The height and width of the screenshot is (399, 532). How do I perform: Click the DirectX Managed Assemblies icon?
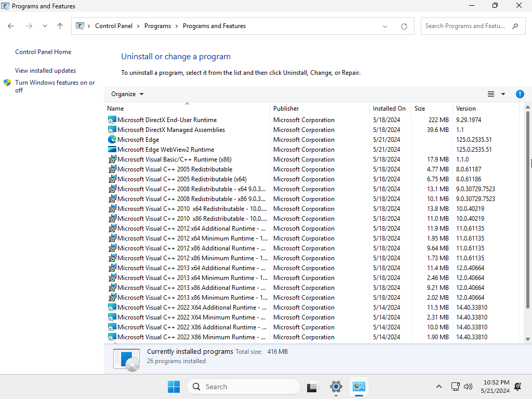click(112, 129)
